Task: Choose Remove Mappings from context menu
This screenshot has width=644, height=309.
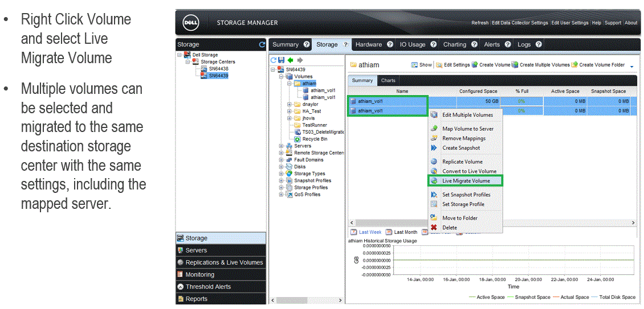Action: [466, 138]
